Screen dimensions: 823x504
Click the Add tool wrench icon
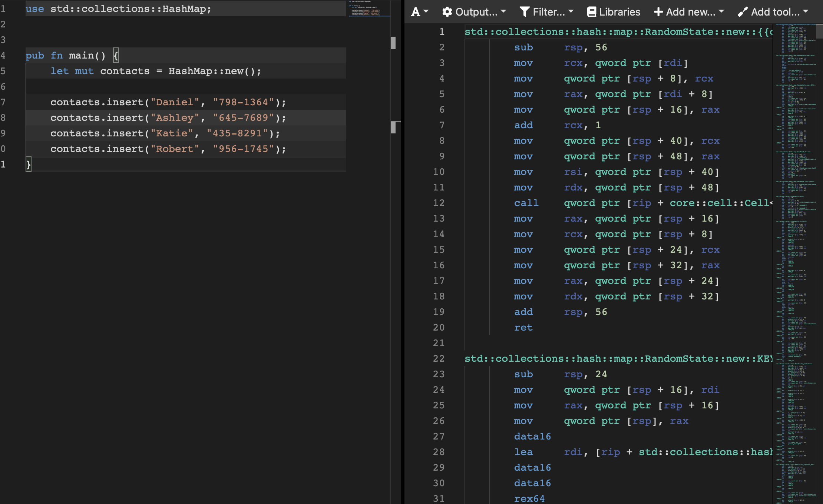click(743, 12)
